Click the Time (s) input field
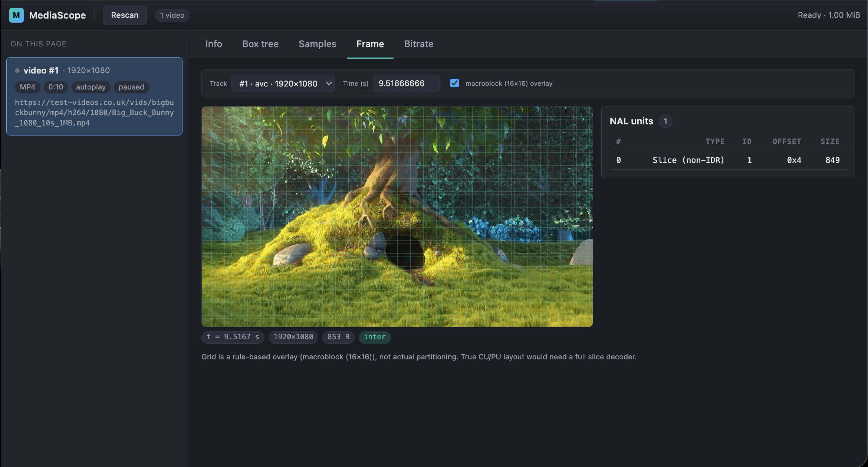868x467 pixels. pyautogui.click(x=406, y=84)
